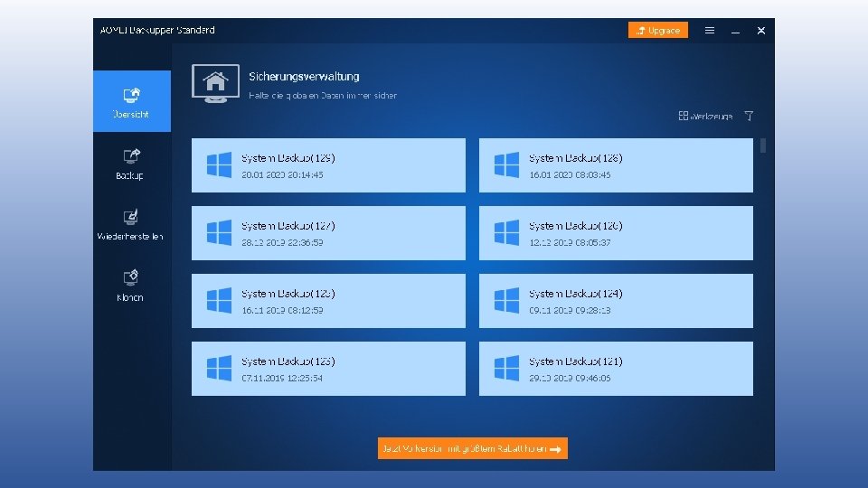Open the Werkzeuge tools menu

click(706, 116)
